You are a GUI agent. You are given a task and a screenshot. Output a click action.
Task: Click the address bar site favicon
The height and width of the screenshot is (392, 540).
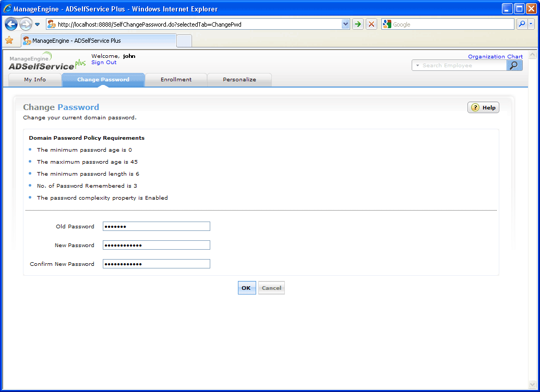tap(52, 24)
